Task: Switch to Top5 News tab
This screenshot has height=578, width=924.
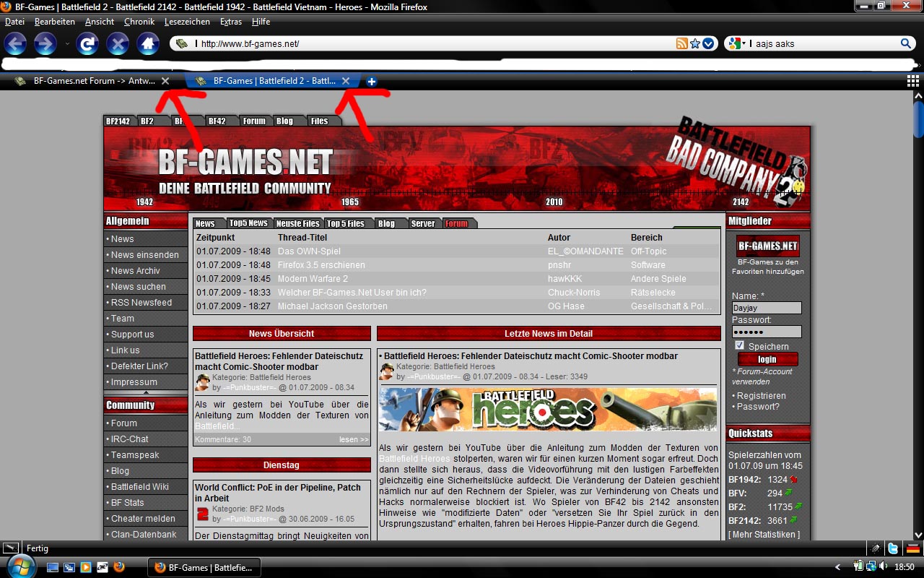Action: [x=248, y=223]
